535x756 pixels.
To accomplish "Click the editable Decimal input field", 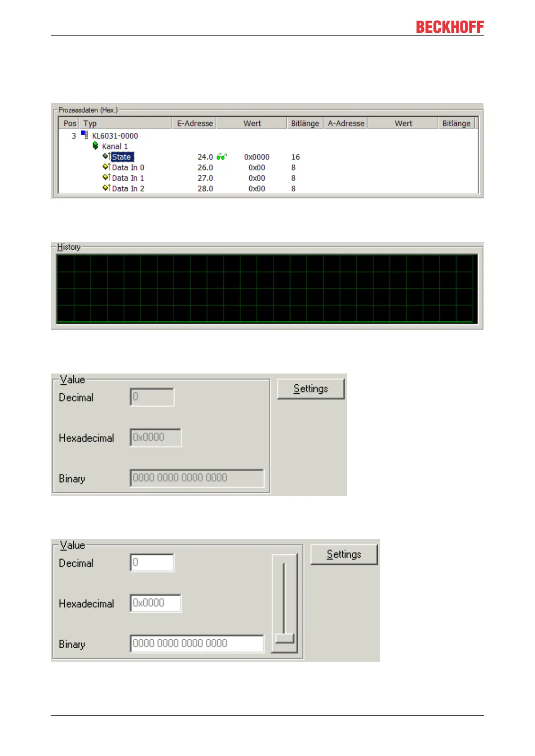I will [152, 563].
